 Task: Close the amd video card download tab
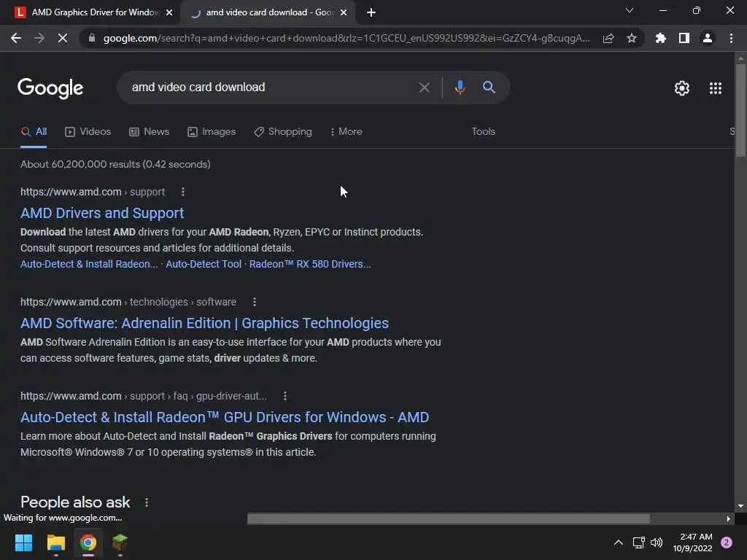tap(344, 12)
